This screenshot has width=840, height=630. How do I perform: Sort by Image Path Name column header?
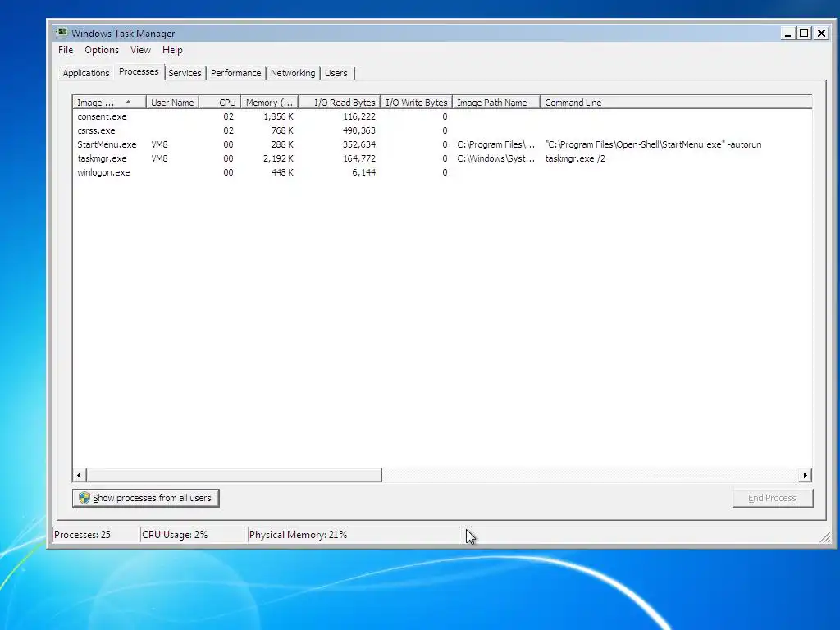[496, 103]
